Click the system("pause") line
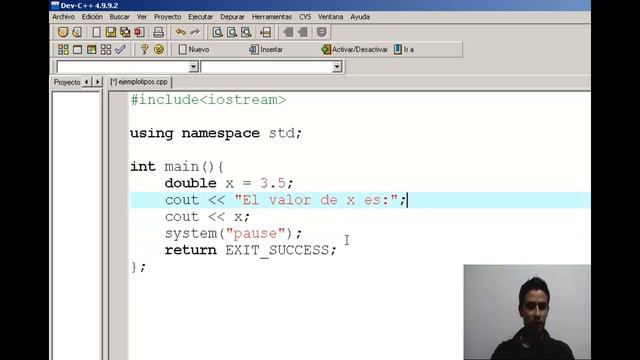 [233, 233]
